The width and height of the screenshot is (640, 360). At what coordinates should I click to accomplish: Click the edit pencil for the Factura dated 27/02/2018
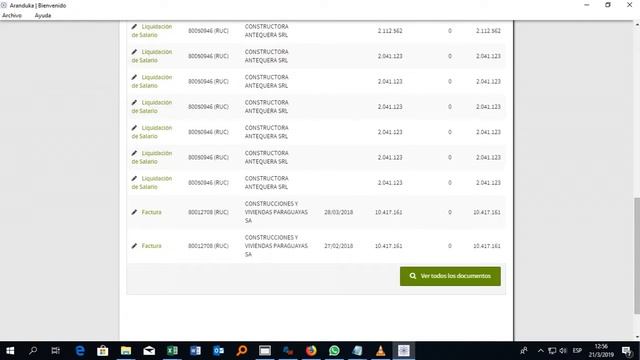[x=134, y=246]
